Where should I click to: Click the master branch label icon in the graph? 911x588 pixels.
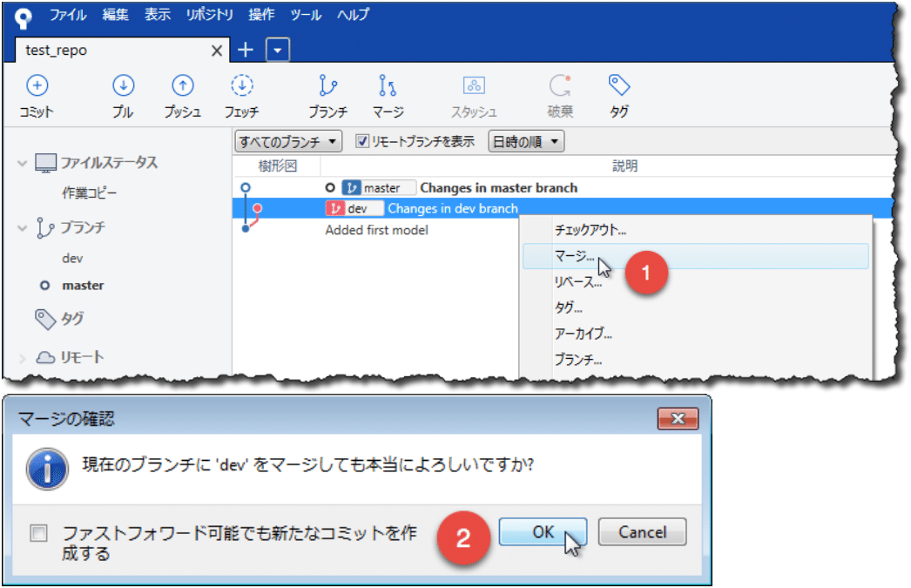[x=352, y=187]
